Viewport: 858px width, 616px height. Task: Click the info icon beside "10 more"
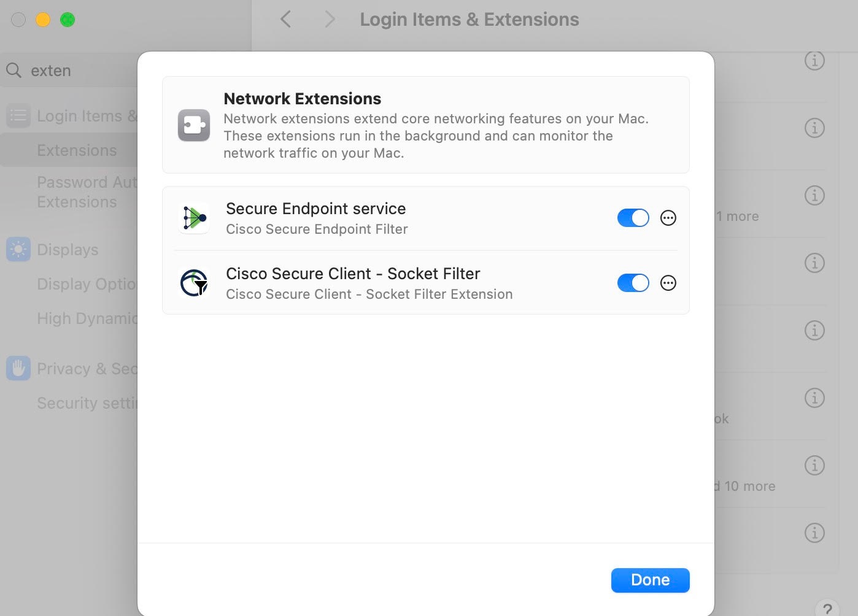814,466
